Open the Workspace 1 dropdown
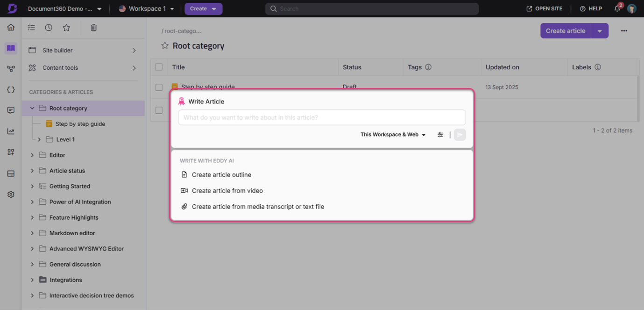The width and height of the screenshot is (644, 310). [147, 9]
